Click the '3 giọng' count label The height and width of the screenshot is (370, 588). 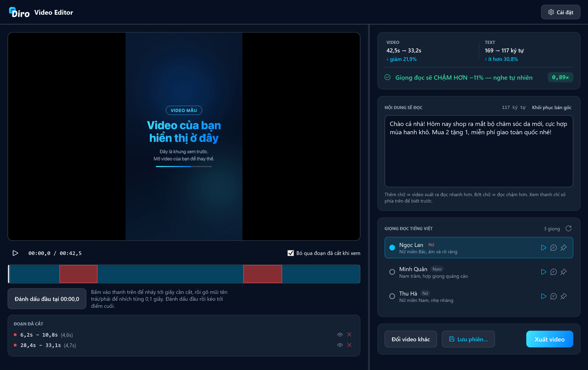coord(552,229)
